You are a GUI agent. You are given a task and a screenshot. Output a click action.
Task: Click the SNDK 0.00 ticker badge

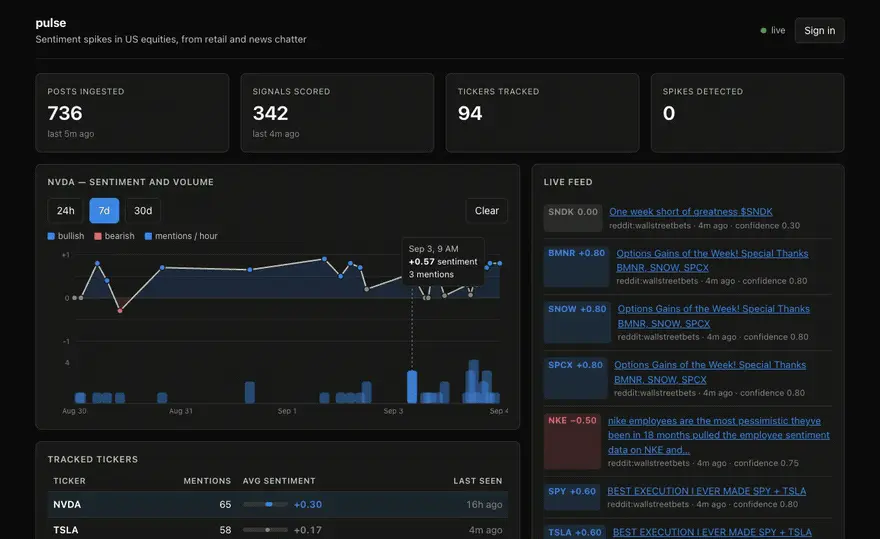pos(573,218)
